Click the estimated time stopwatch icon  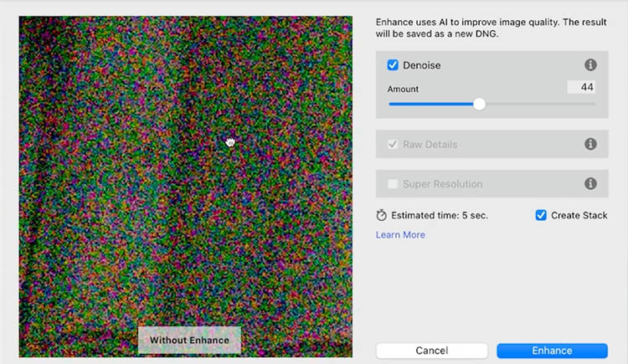pos(382,215)
